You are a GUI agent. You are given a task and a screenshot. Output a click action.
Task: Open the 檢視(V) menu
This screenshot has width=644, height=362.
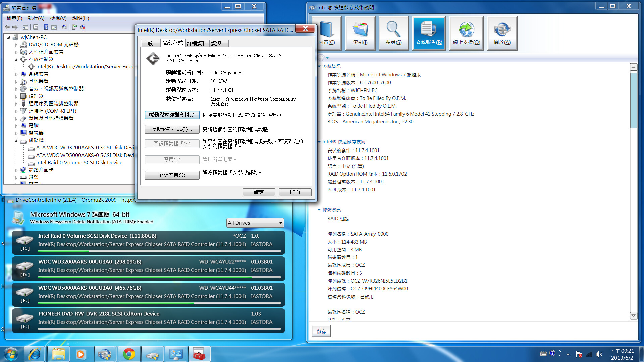(58, 18)
